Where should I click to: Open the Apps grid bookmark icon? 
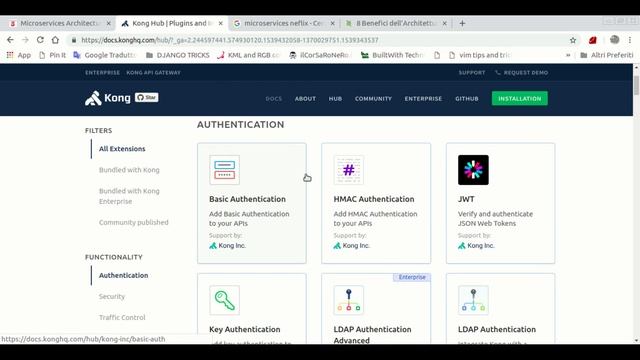point(10,55)
